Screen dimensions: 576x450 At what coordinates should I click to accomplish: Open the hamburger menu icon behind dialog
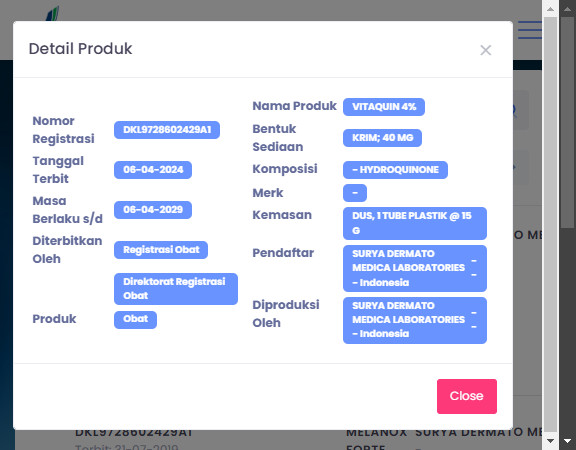click(x=530, y=30)
